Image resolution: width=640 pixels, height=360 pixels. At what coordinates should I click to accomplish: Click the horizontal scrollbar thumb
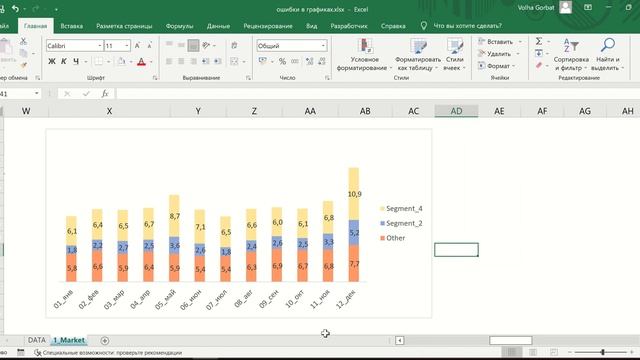tap(511, 340)
